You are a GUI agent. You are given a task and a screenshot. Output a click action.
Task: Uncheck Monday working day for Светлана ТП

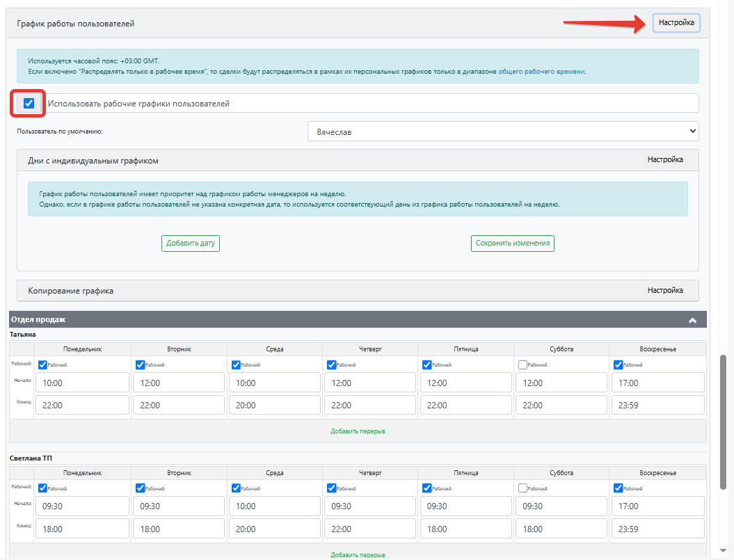(x=42, y=488)
